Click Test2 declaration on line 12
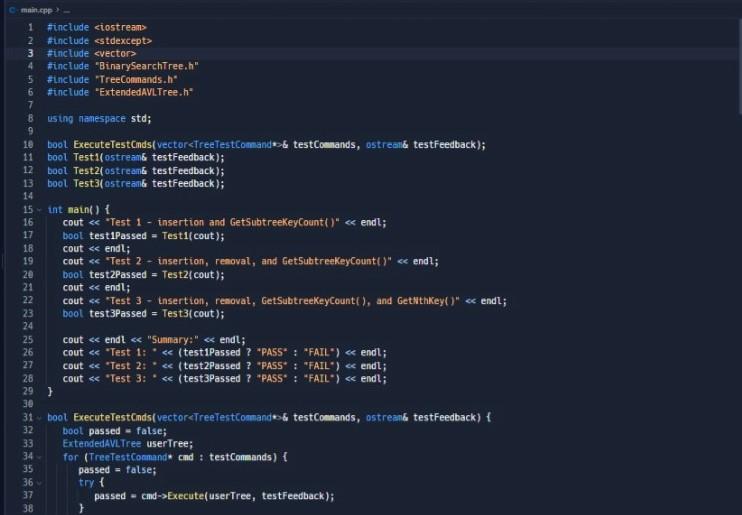742x515 pixels. pyautogui.click(x=86, y=170)
